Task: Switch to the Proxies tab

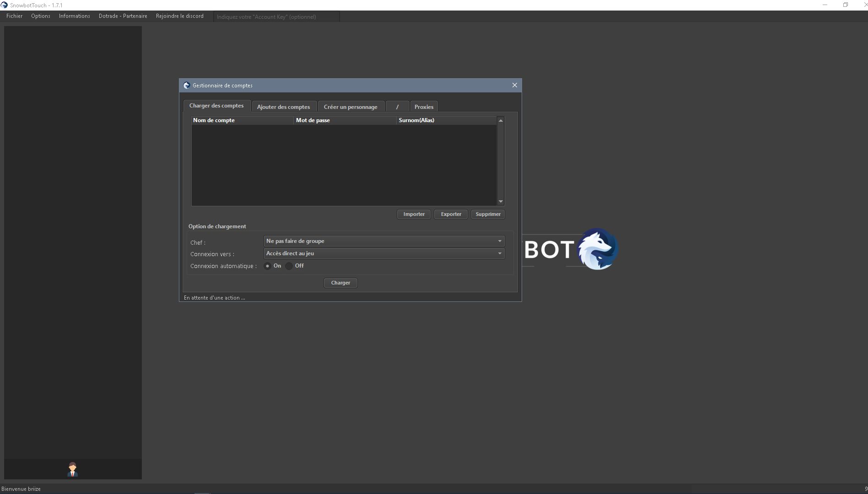Action: click(x=424, y=107)
